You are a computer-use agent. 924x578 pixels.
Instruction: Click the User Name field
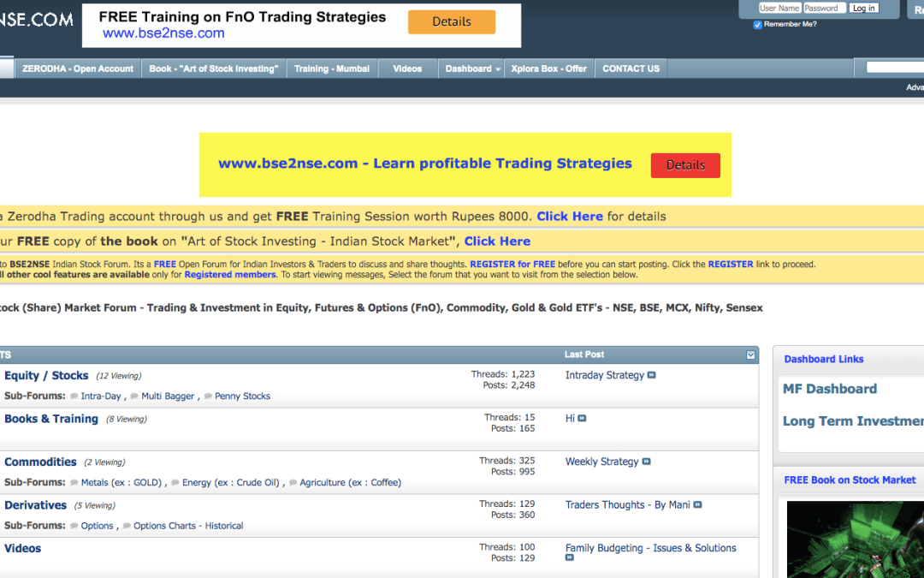pos(779,9)
